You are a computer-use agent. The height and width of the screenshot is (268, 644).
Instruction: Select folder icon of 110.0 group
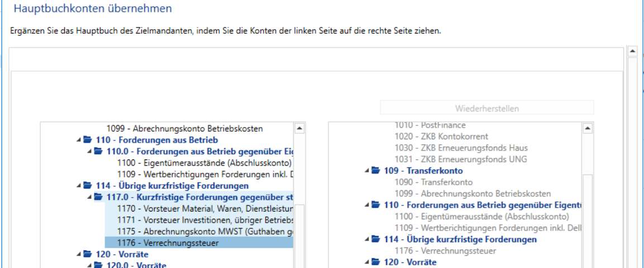(x=98, y=151)
